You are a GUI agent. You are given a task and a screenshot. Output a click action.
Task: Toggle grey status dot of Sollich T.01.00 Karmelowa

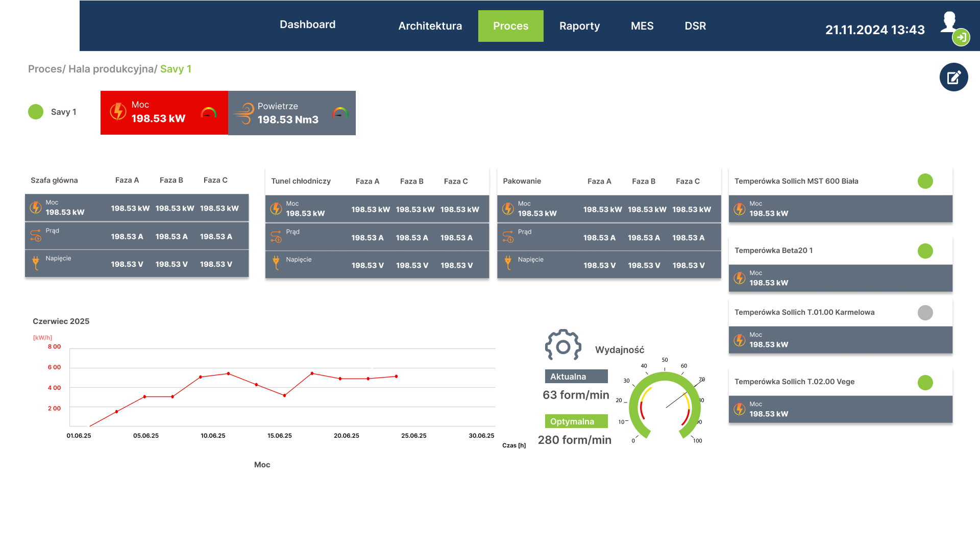[925, 312]
